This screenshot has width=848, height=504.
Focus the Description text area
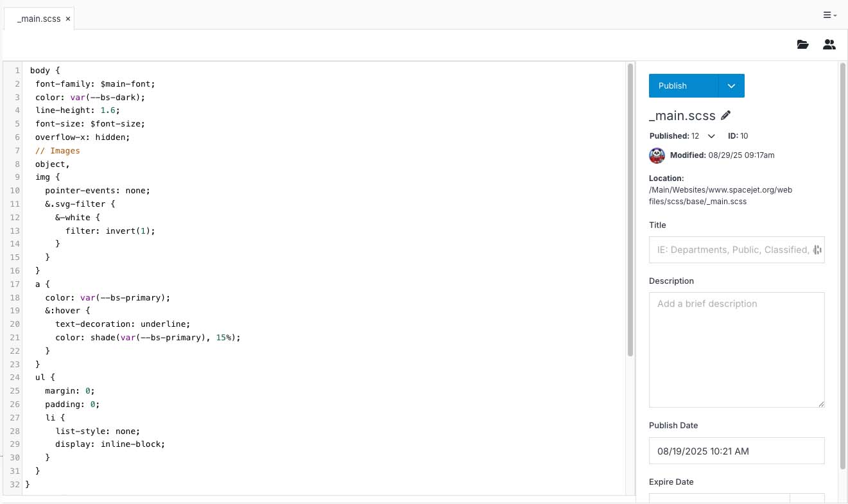pyautogui.click(x=736, y=350)
